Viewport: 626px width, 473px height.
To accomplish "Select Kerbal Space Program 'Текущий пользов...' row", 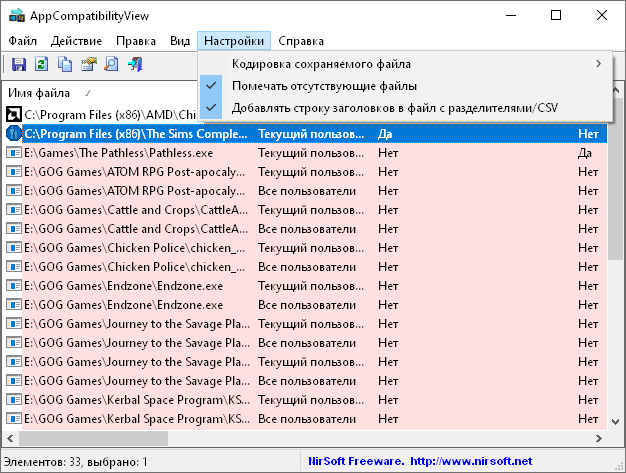I will click(x=307, y=400).
